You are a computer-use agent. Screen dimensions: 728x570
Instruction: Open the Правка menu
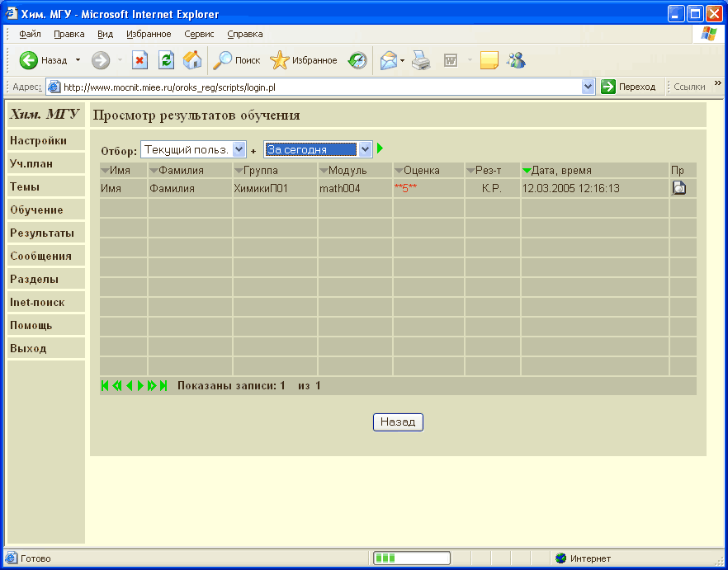69,34
